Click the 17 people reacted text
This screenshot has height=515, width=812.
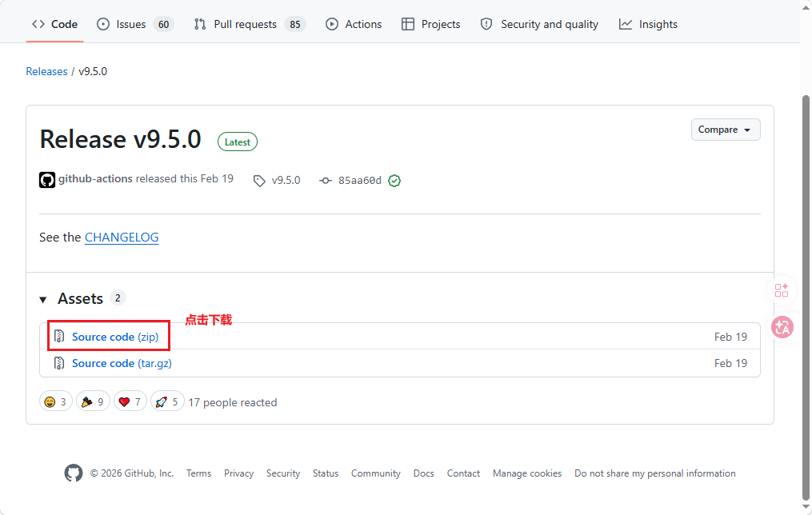233,402
